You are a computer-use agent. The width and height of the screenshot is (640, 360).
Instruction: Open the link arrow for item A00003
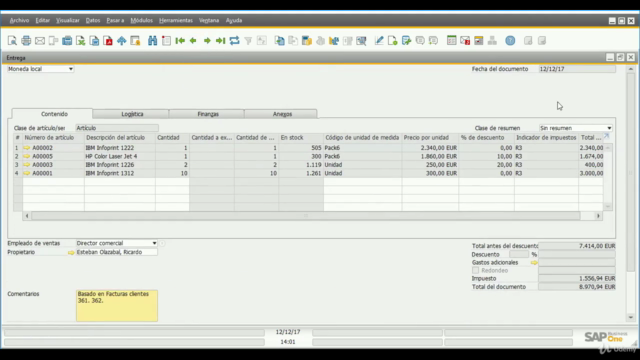point(27,165)
